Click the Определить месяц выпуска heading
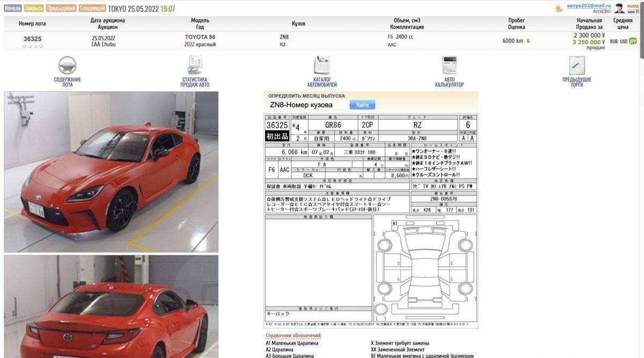644x358 pixels. 306,96
